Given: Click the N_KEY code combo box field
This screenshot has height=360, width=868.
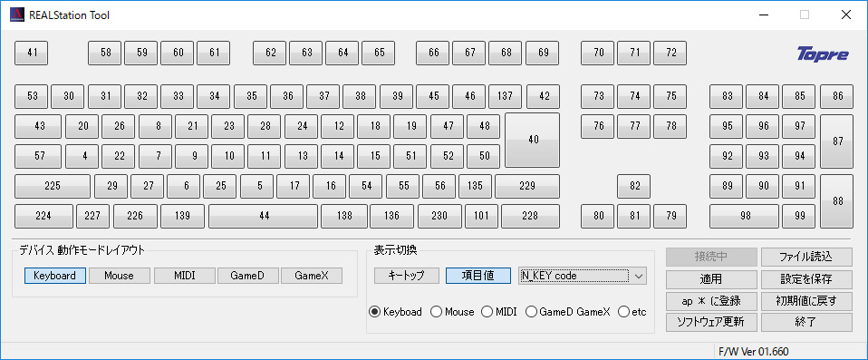Looking at the screenshot, I should (x=583, y=276).
